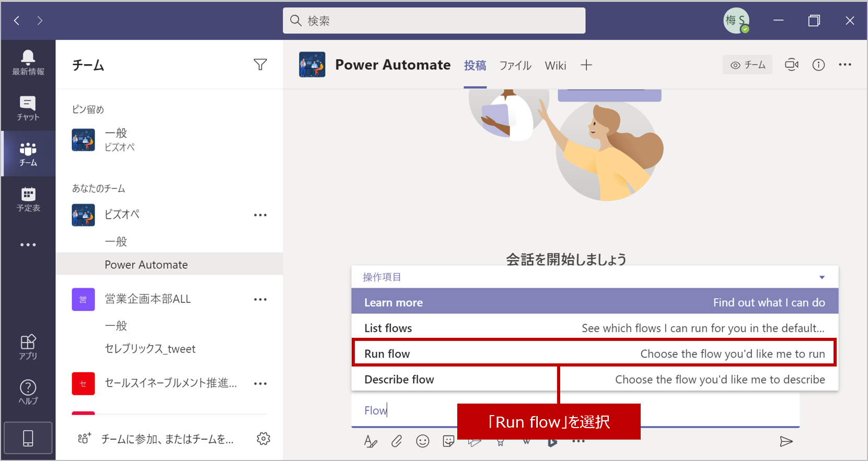Open the 最新情報 activity feed

click(x=28, y=63)
